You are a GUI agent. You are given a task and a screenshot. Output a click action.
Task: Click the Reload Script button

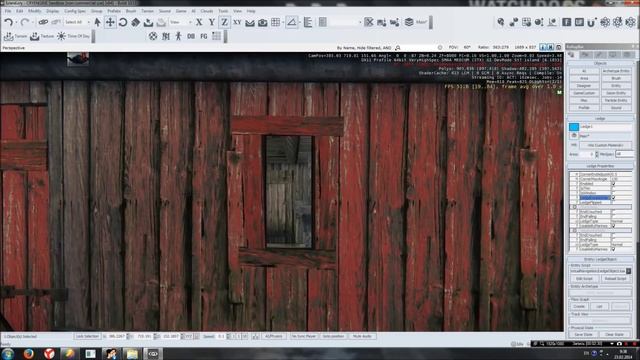pyautogui.click(x=616, y=279)
